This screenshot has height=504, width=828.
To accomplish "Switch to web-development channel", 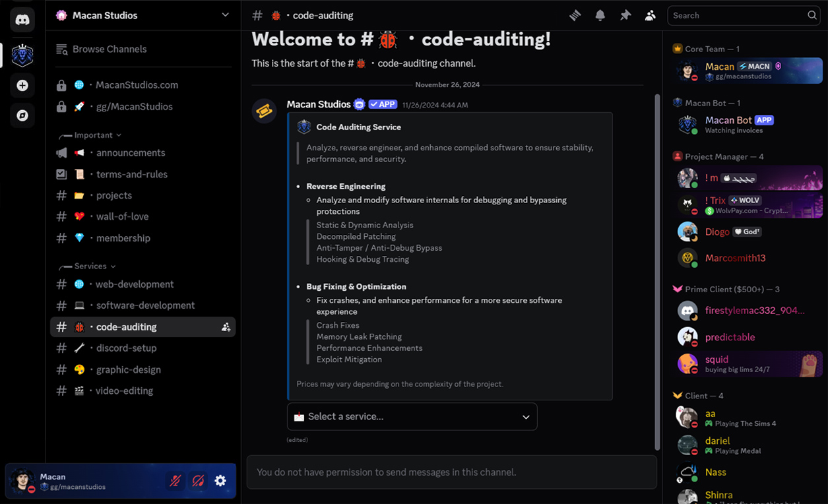I will [143, 284].
